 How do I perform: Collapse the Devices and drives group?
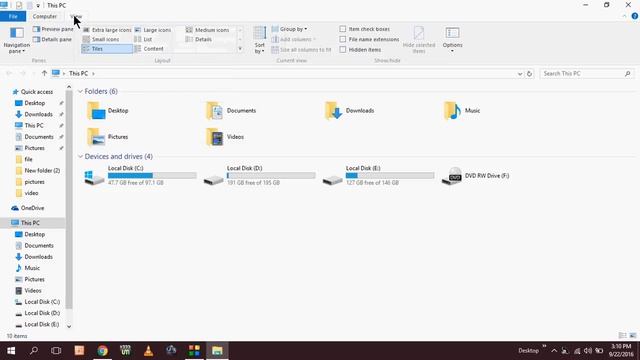[x=80, y=157]
